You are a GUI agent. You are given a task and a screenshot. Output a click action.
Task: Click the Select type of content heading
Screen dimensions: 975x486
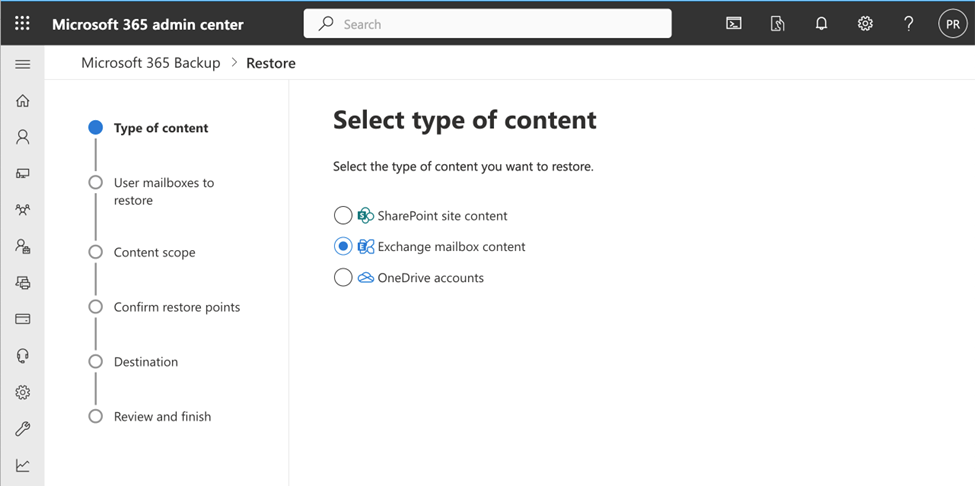(464, 120)
